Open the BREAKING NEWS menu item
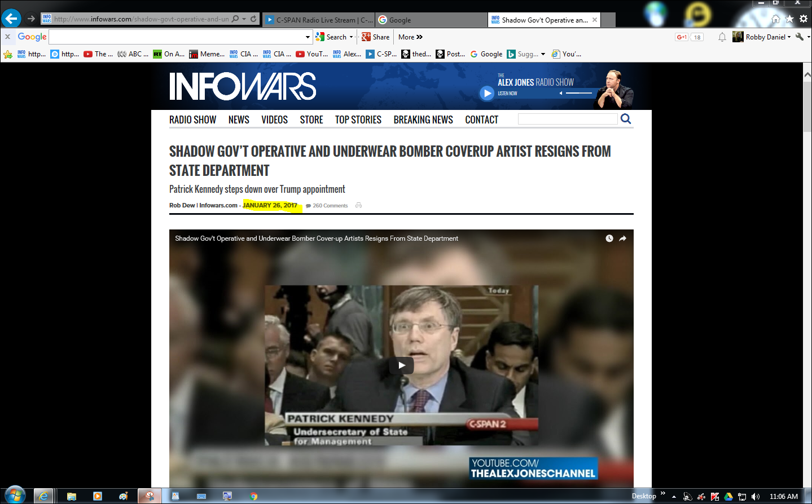 (423, 120)
